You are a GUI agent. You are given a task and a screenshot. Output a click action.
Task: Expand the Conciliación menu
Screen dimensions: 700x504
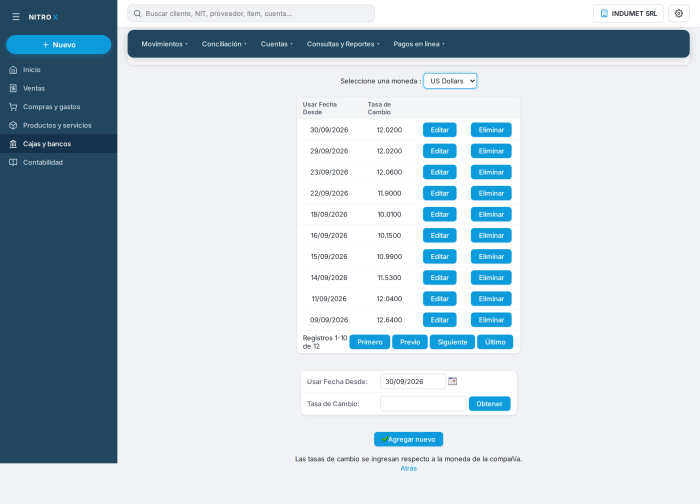coord(224,44)
